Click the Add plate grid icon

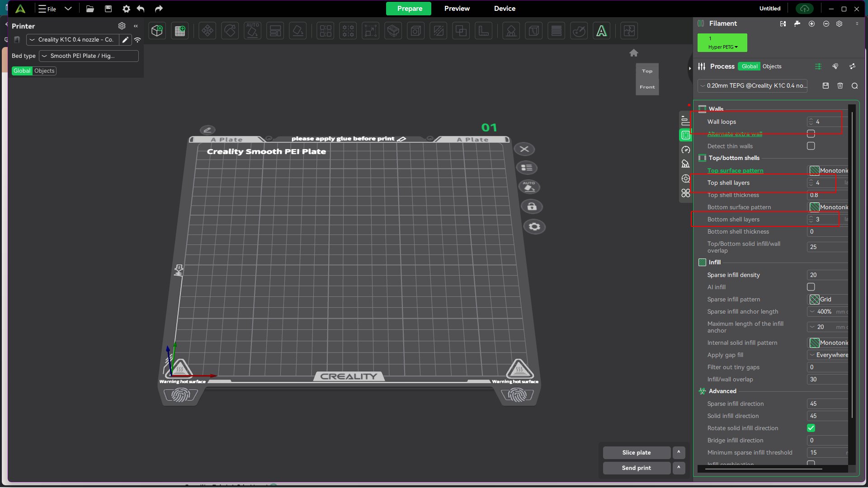click(x=180, y=31)
